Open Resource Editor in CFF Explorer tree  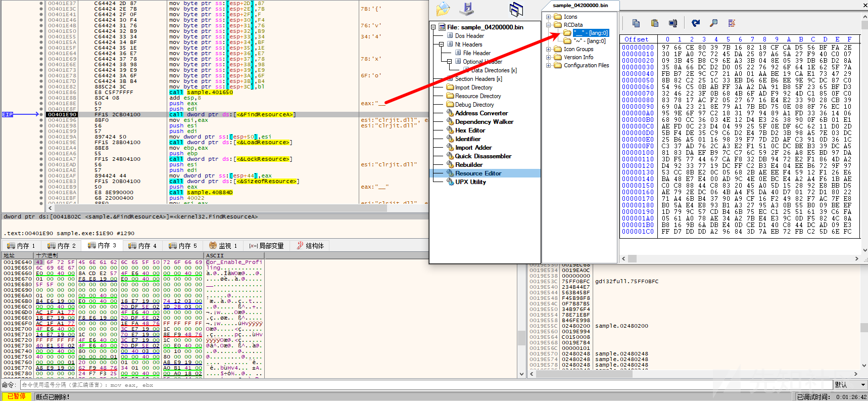point(478,173)
